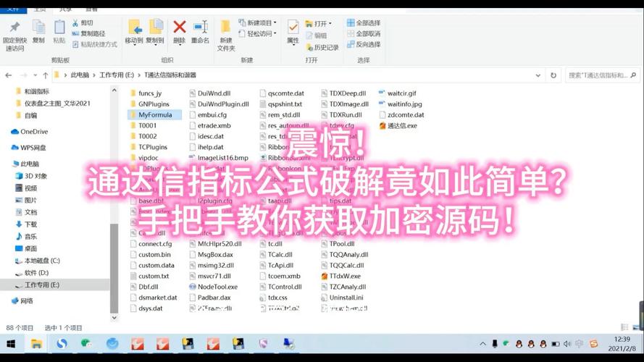Screen dimensions: 644x362
Task: Open waitcir.gif image file
Action: pos(397,93)
